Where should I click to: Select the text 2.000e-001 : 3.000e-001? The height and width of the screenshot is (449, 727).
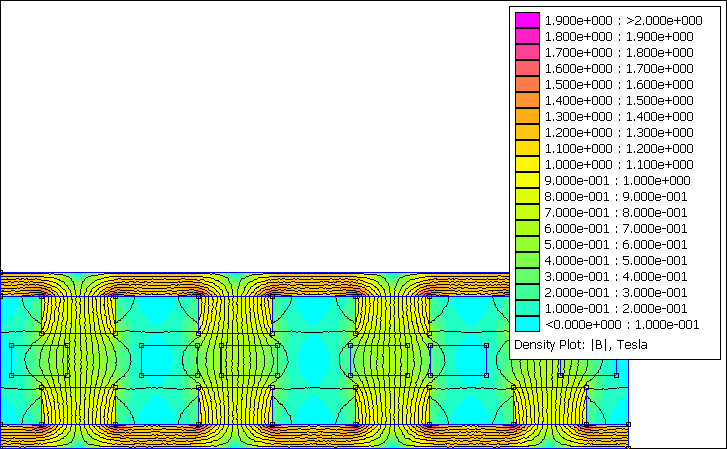(616, 293)
